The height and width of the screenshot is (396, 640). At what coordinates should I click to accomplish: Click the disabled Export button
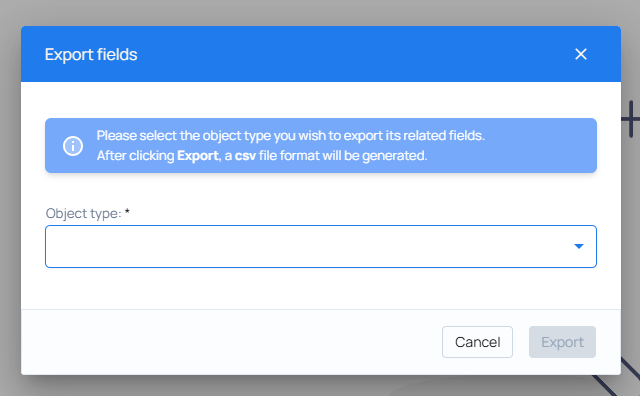point(562,342)
